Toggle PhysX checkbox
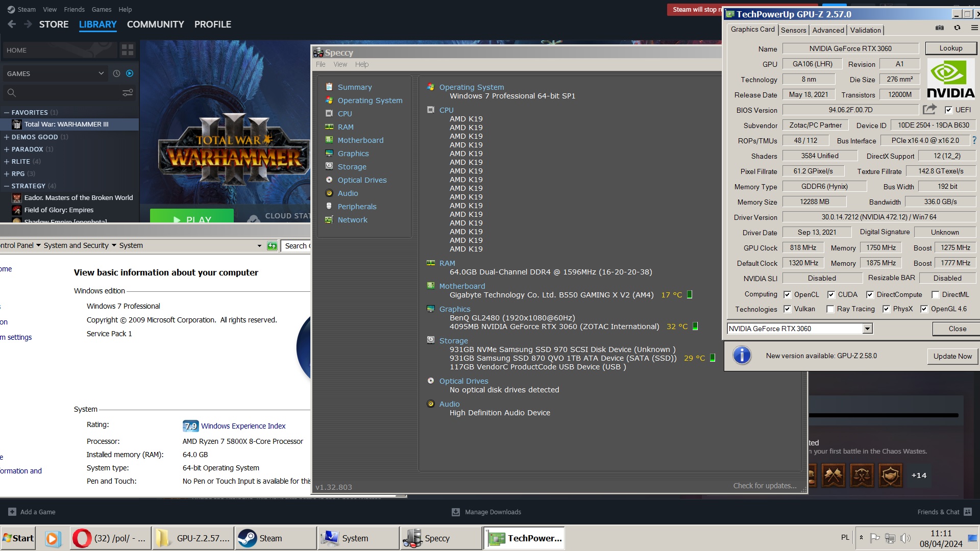This screenshot has height=551, width=980. coord(886,309)
